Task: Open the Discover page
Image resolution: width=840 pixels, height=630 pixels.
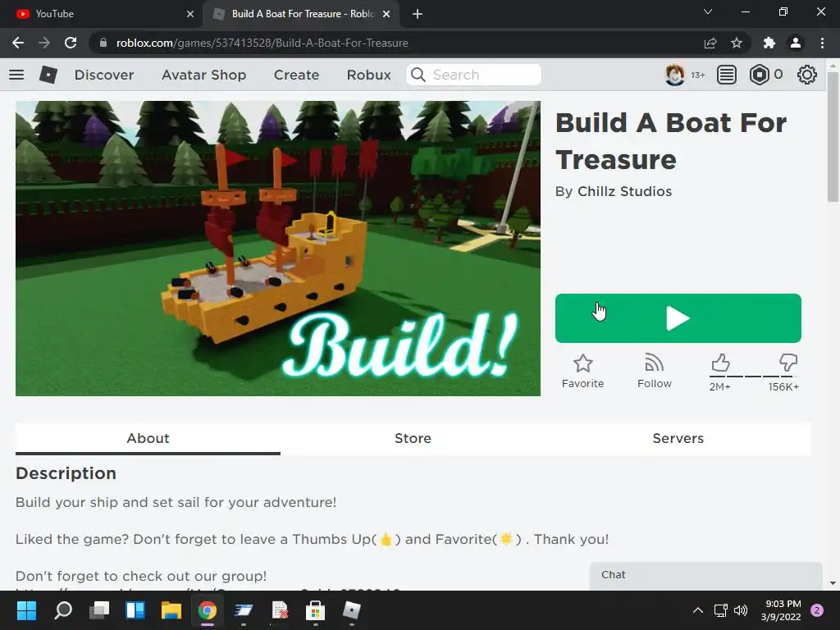Action: [x=104, y=75]
